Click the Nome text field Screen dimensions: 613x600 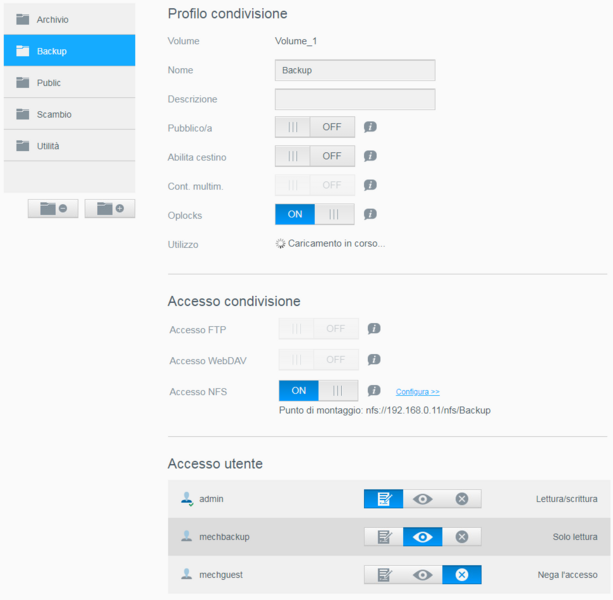point(354,70)
